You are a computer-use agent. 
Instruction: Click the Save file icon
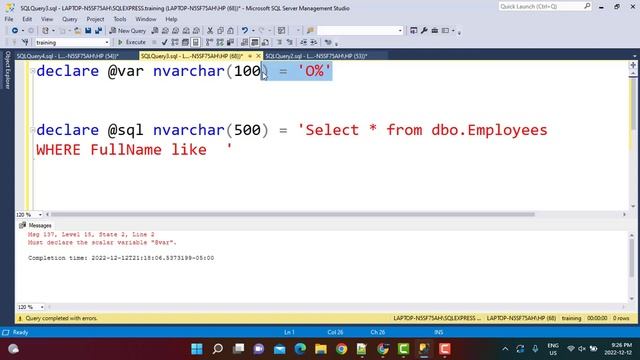pyautogui.click(x=88, y=31)
